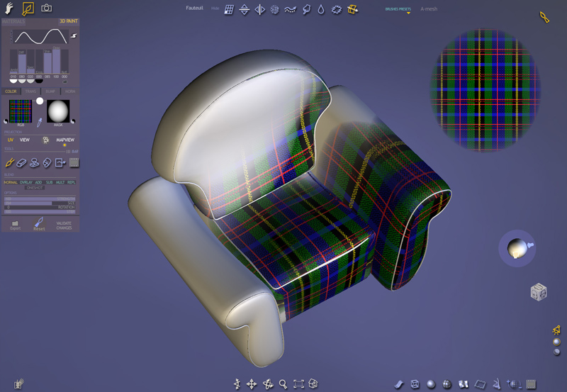
Task: Click the yellow wireframe cube icon
Action: (x=352, y=10)
